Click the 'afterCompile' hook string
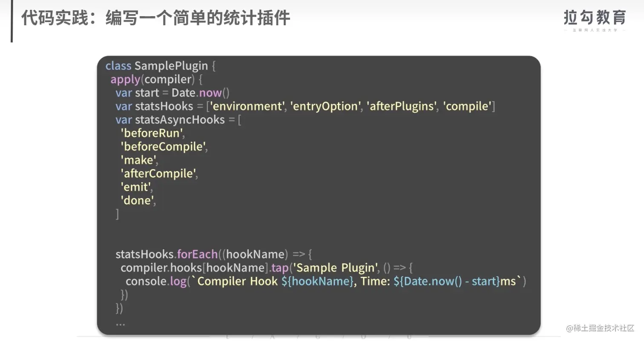Screen dimensions: 644x342 point(160,174)
